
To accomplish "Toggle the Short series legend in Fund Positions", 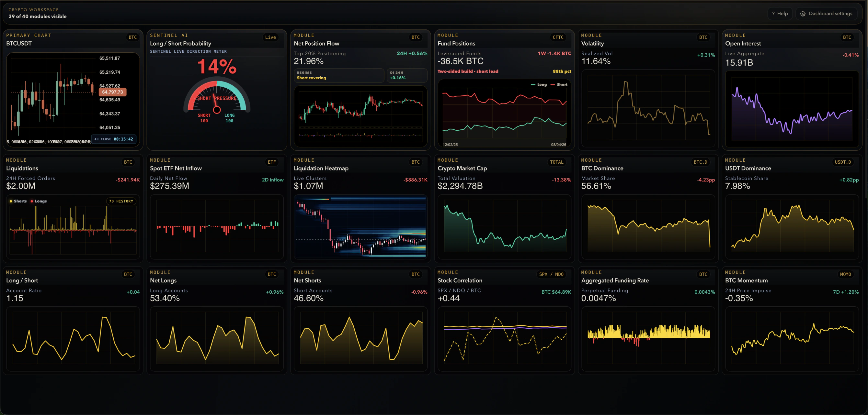I will coord(559,84).
